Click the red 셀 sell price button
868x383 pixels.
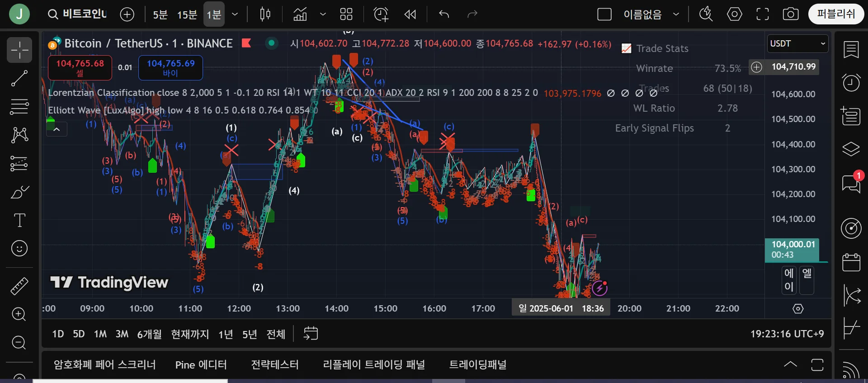point(80,68)
